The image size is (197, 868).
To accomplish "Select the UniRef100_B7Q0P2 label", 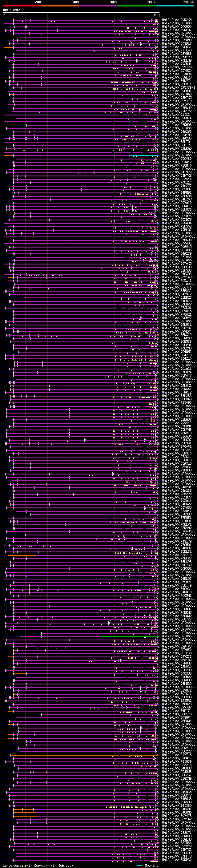I will coord(177,446).
